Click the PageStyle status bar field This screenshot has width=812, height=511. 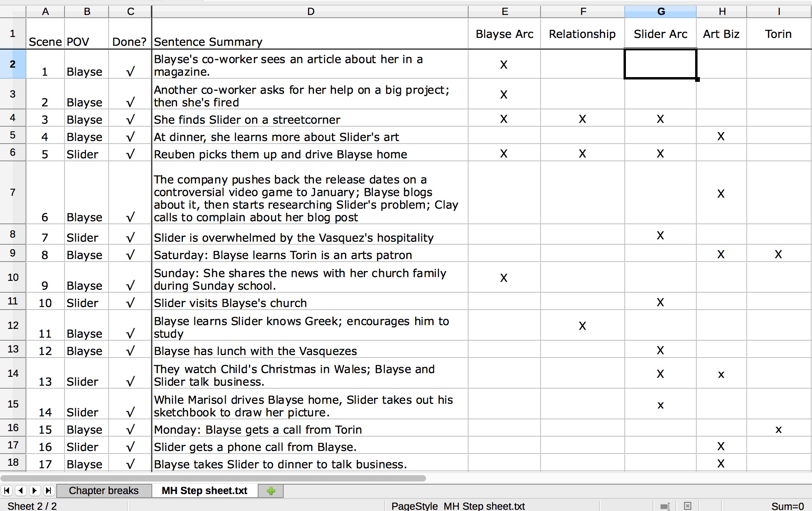coord(458,506)
